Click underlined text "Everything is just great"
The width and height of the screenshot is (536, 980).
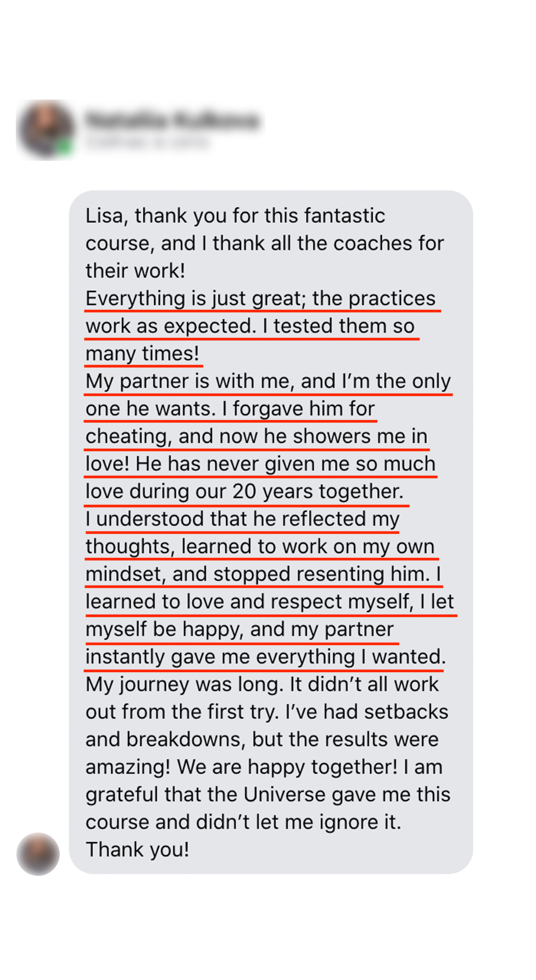tap(195, 299)
